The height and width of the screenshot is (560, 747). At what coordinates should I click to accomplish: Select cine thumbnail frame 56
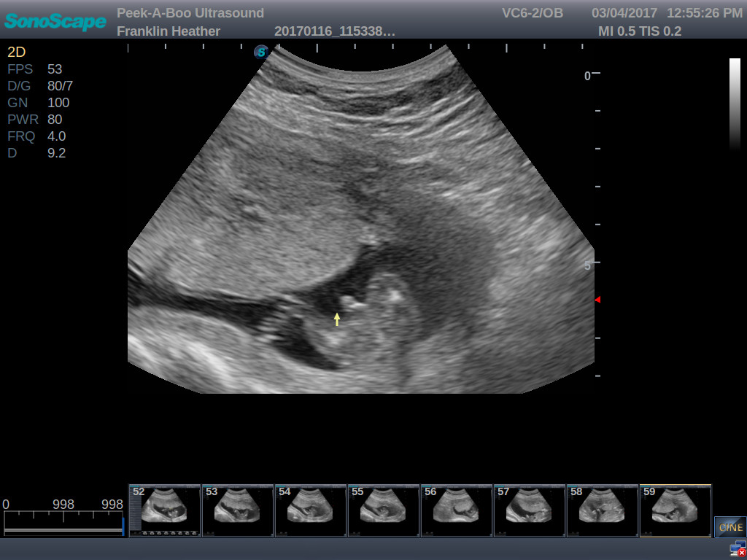[456, 510]
